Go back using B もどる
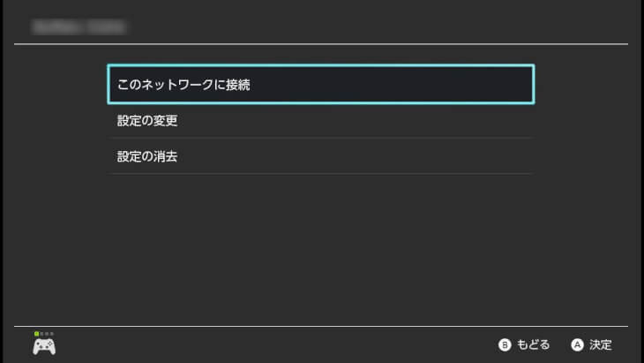Viewport: 644px width, 363px height. (x=525, y=344)
